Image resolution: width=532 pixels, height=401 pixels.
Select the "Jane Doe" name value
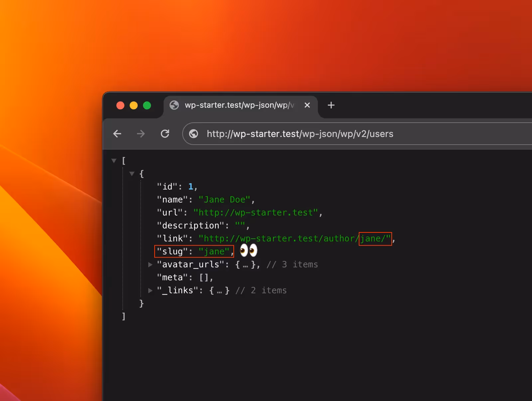pyautogui.click(x=224, y=200)
